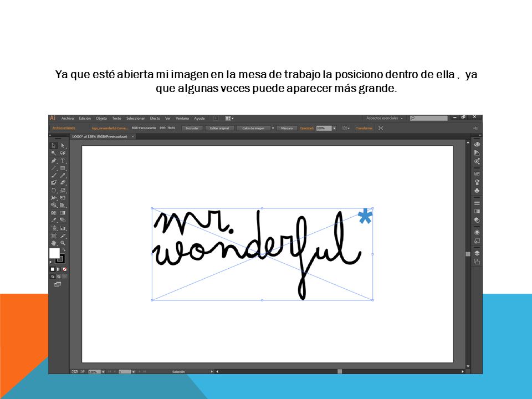Click the Archivo enlazado link
This screenshot has width=532, height=399.
(64, 128)
